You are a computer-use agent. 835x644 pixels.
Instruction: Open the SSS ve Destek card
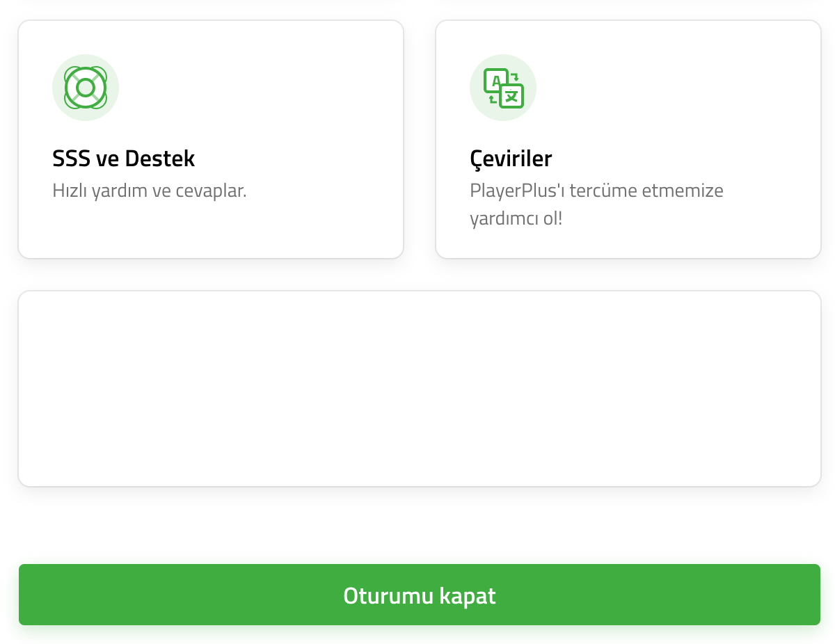211,139
